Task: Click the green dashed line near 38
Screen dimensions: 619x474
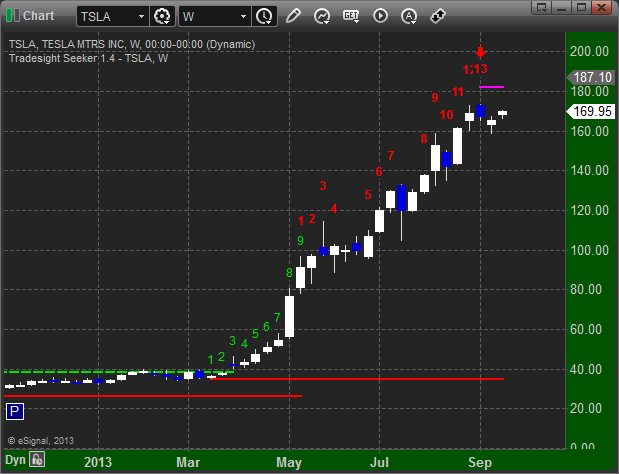Action: pyautogui.click(x=118, y=372)
